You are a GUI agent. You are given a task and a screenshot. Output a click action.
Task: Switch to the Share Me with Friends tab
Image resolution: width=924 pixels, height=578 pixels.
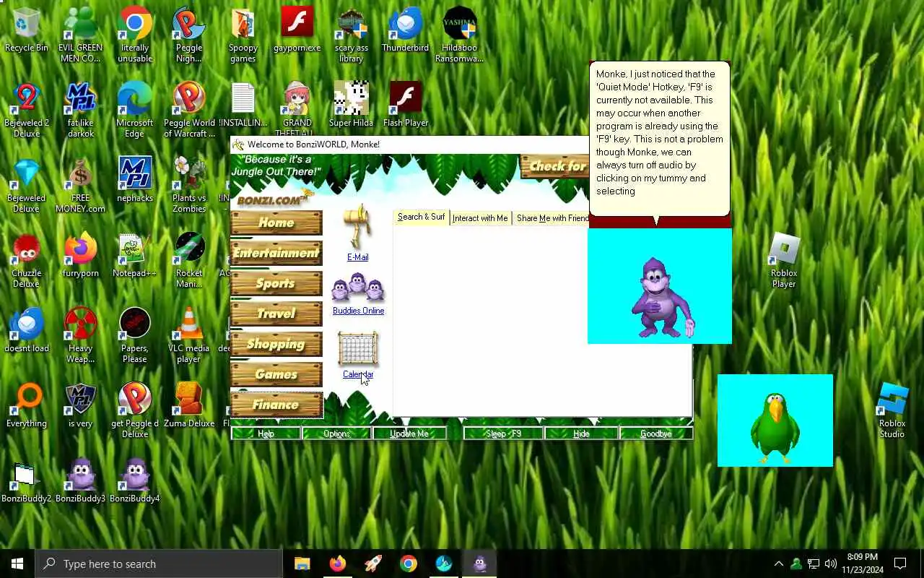click(552, 218)
